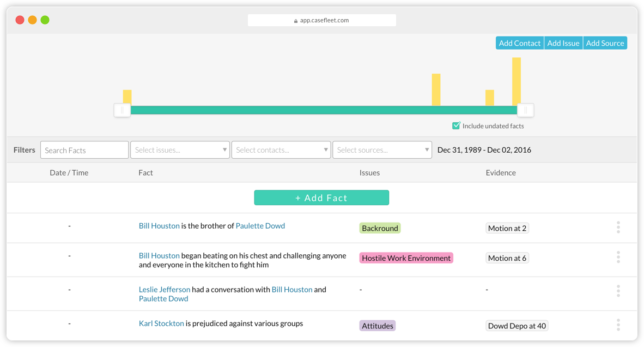The image size is (644, 347).
Task: Open the "Select issues..." dropdown
Action: 180,149
